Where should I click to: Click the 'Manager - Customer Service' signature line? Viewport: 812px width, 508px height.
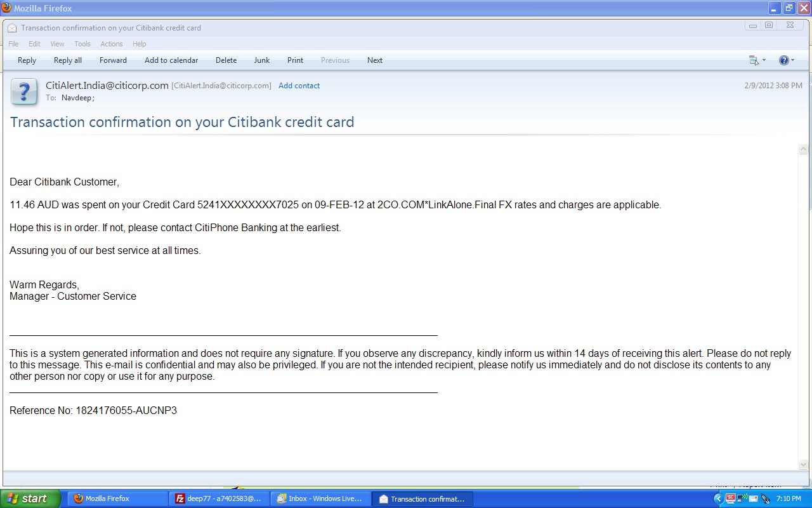click(73, 297)
